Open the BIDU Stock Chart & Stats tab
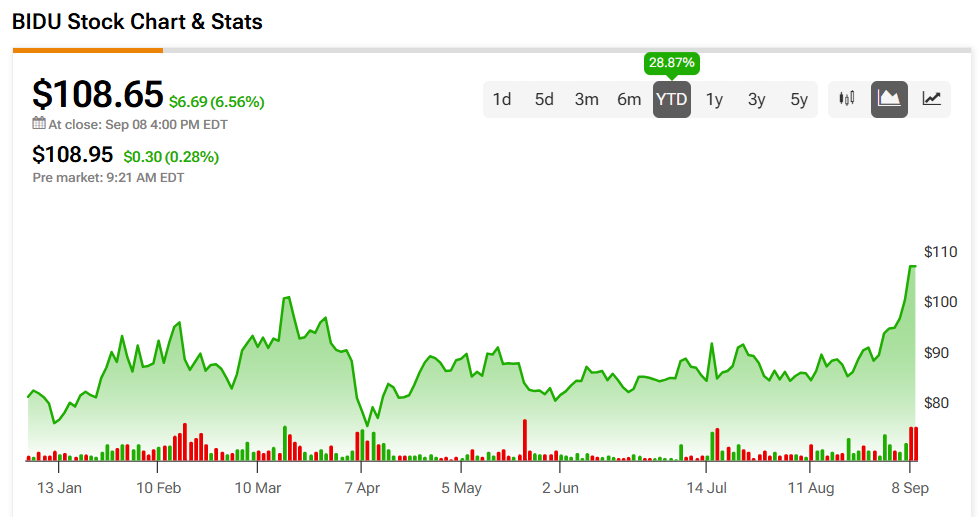This screenshot has width=979, height=517. 137,21
